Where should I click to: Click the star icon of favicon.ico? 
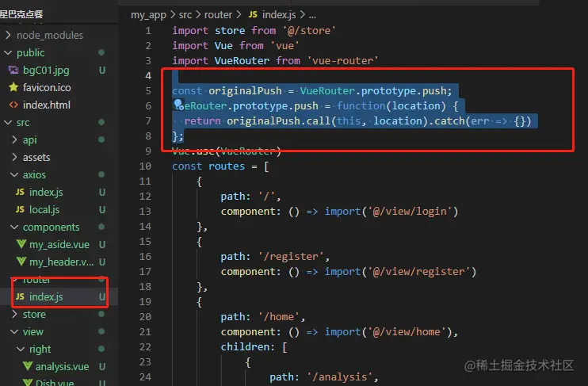(13, 87)
